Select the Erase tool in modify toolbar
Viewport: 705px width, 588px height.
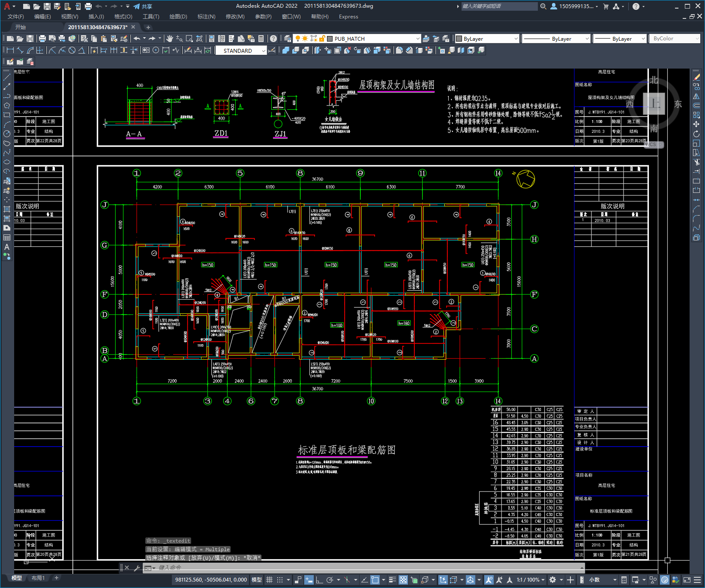696,77
